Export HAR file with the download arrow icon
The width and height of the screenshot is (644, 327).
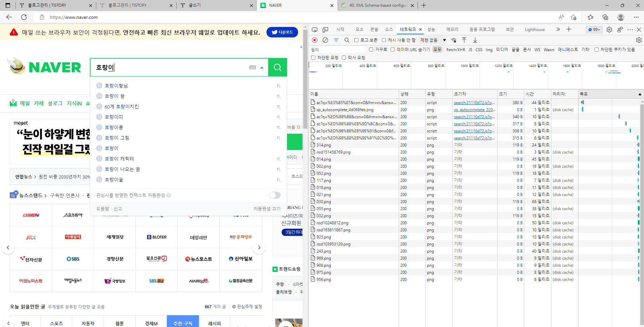pos(475,40)
